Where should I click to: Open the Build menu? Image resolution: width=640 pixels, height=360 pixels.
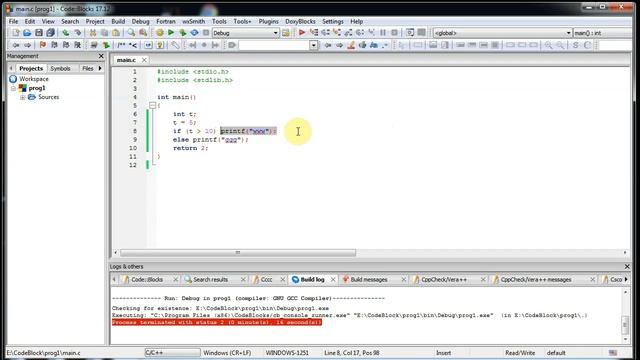pos(118,21)
